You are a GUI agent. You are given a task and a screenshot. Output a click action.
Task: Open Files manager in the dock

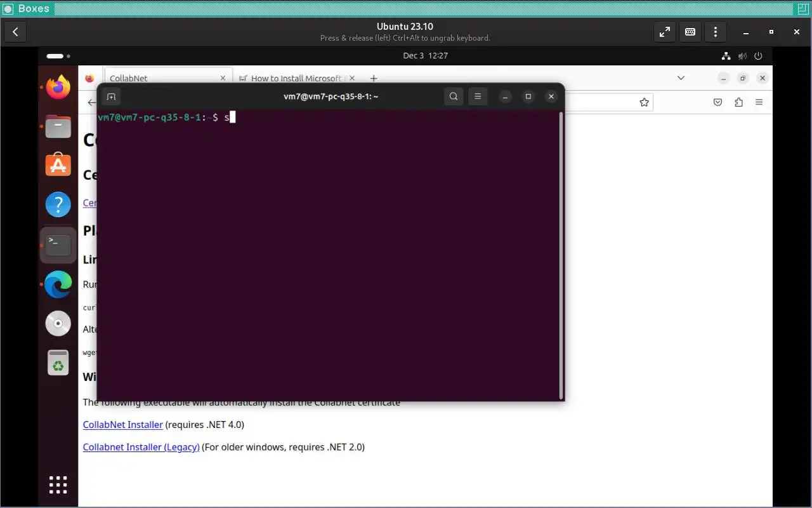coord(58,126)
